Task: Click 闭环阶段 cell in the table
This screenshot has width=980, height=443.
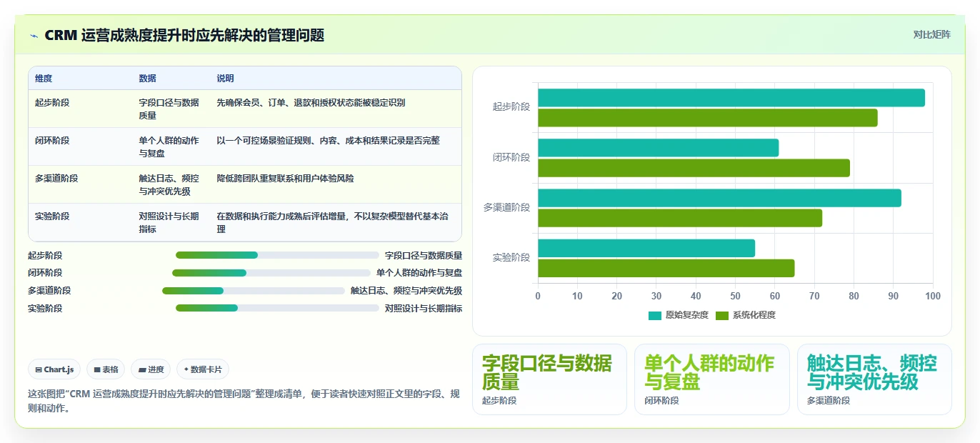Action: click(x=52, y=141)
